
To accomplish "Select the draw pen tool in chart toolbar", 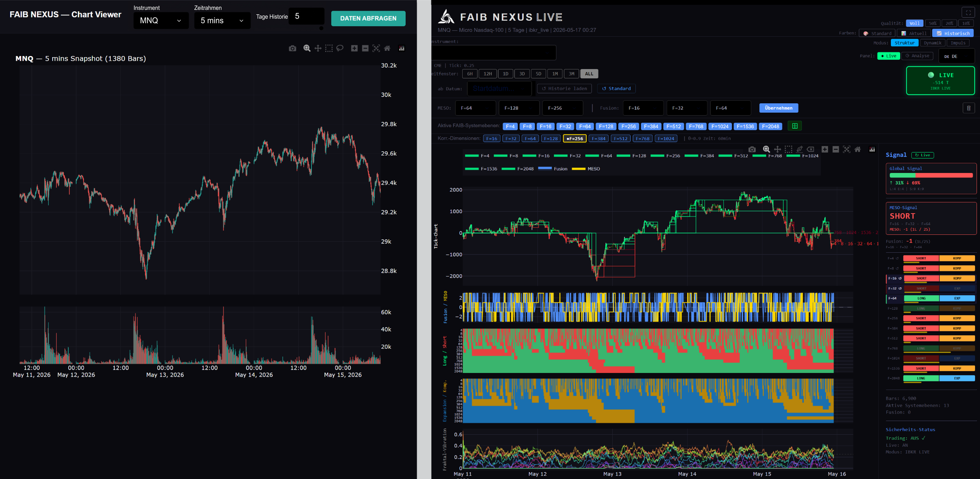I will click(x=800, y=150).
